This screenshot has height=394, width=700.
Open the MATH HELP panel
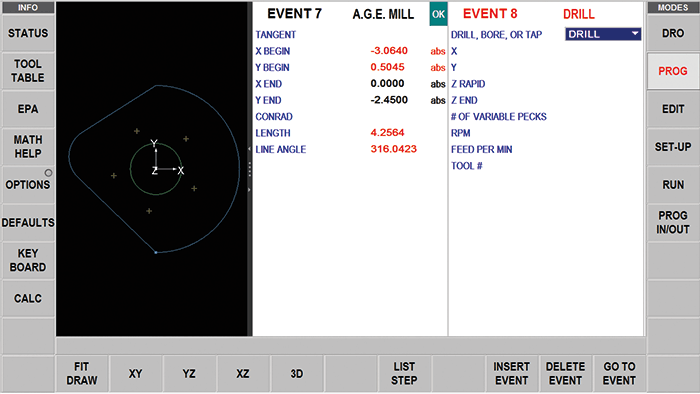point(28,147)
